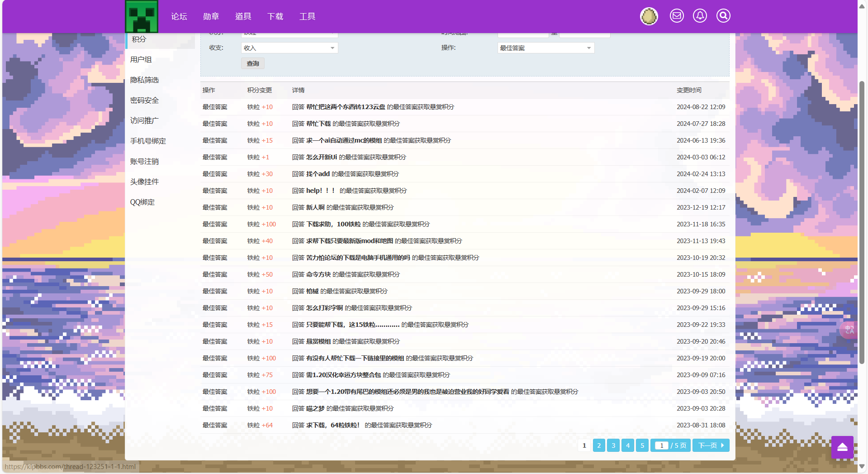Image resolution: width=868 pixels, height=474 pixels.
Task: Open thread 命令方块
Action: point(318,275)
